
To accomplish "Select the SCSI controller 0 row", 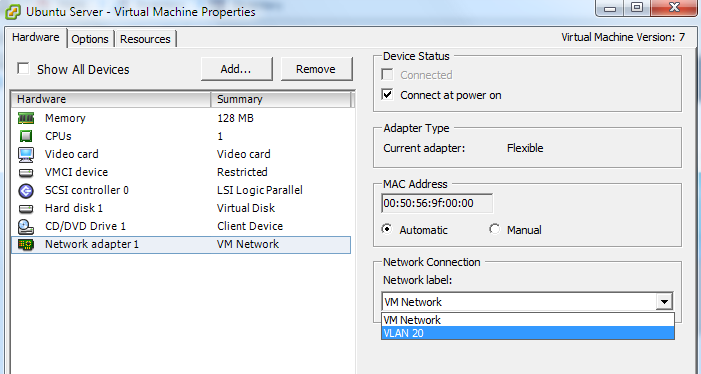I will click(x=181, y=190).
